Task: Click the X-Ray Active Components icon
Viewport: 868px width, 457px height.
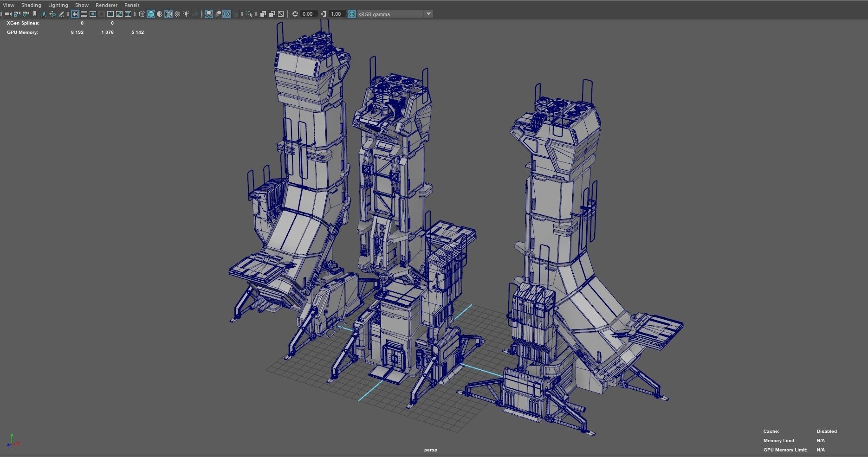Action: point(272,14)
